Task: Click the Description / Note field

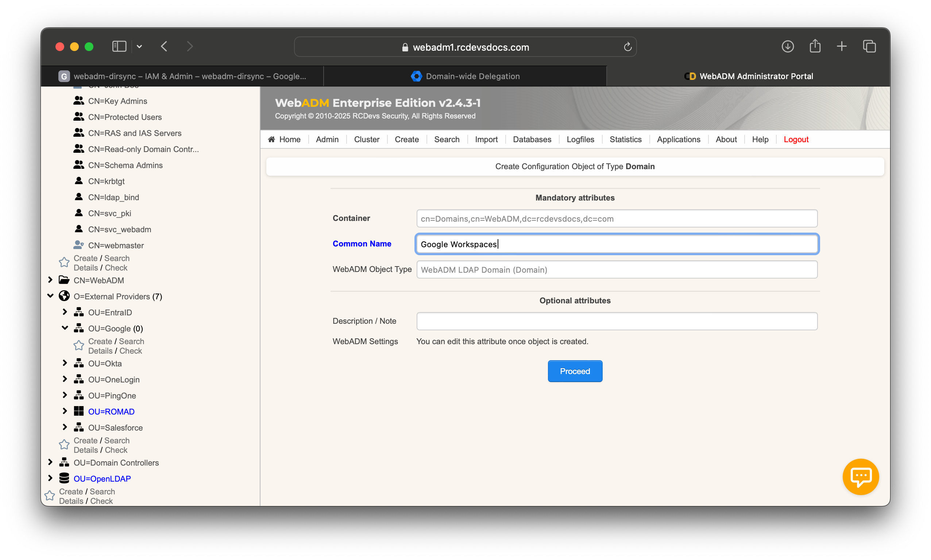Action: click(617, 321)
